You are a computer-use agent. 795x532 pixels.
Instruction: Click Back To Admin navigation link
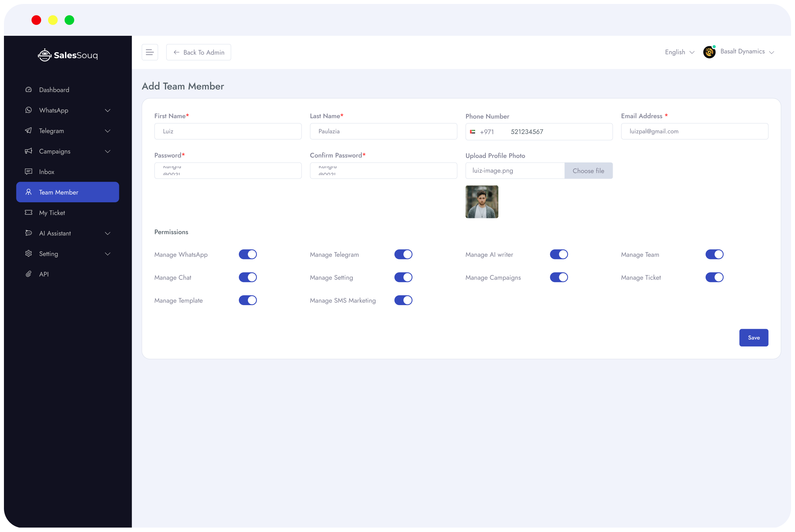198,52
